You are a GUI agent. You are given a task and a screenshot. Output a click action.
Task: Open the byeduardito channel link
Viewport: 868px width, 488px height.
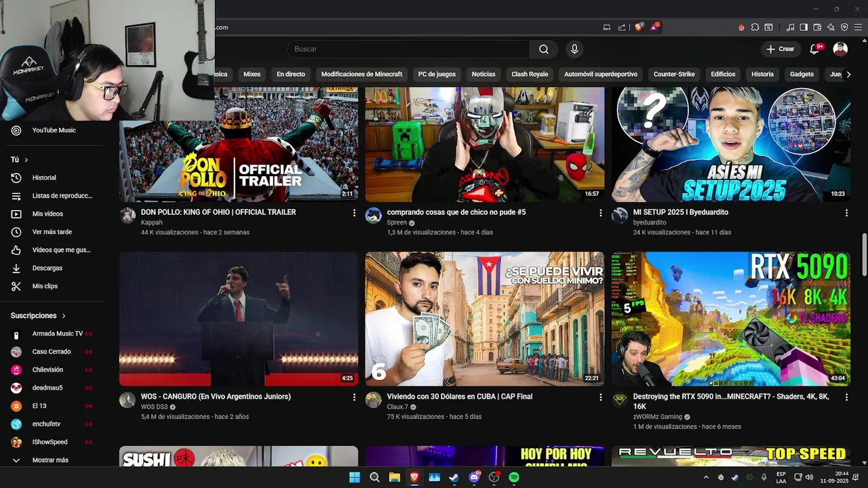pos(650,222)
